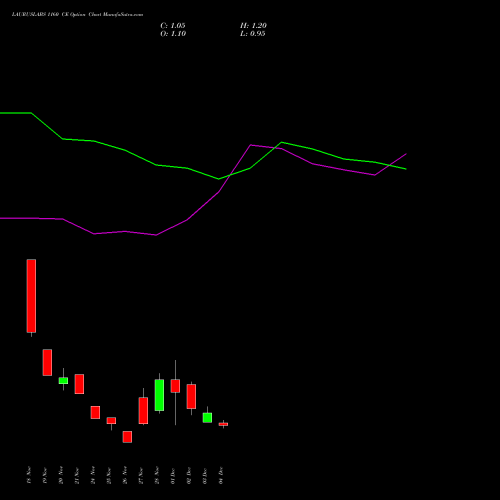
Task: Click the open value O: 1.10
Action: (173, 34)
